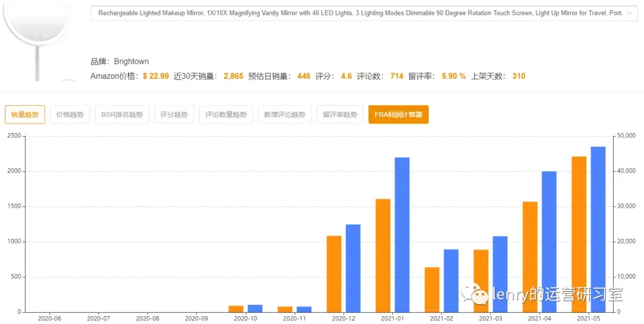
Task: Click the makeup mirror product thumbnail
Action: click(36, 41)
